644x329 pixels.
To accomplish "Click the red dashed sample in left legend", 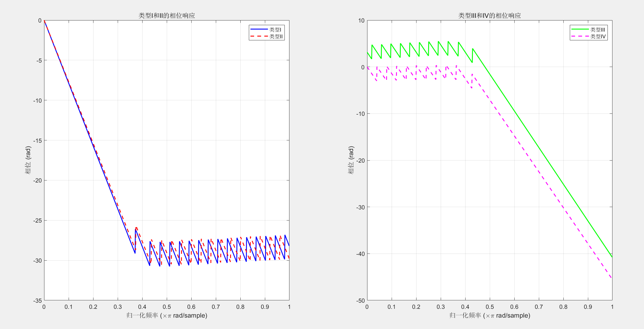I will click(x=259, y=36).
